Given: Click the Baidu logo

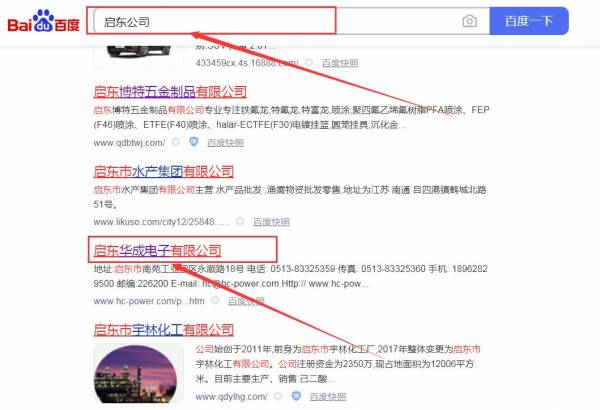Looking at the screenshot, I should pyautogui.click(x=45, y=20).
